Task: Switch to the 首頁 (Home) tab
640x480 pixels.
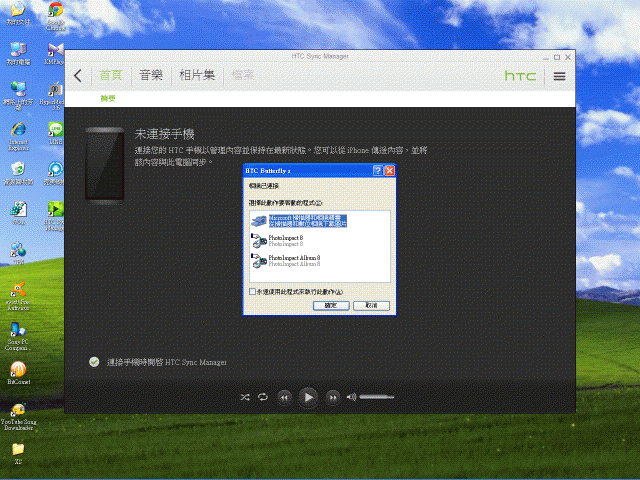Action: pyautogui.click(x=111, y=75)
